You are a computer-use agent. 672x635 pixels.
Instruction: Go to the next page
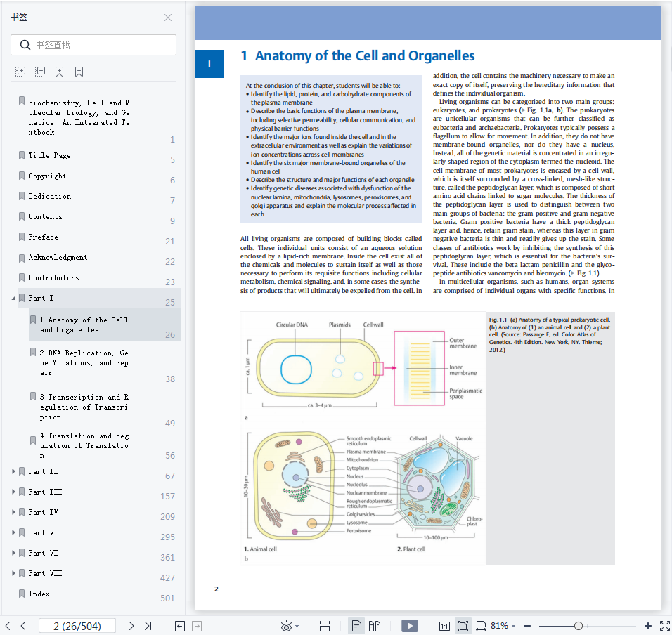tap(131, 626)
